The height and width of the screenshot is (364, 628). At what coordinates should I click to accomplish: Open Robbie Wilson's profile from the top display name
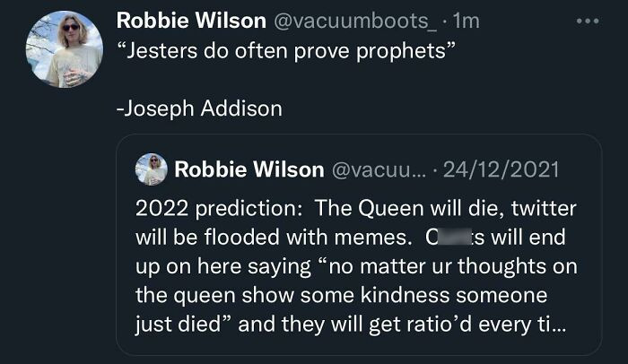pos(191,21)
